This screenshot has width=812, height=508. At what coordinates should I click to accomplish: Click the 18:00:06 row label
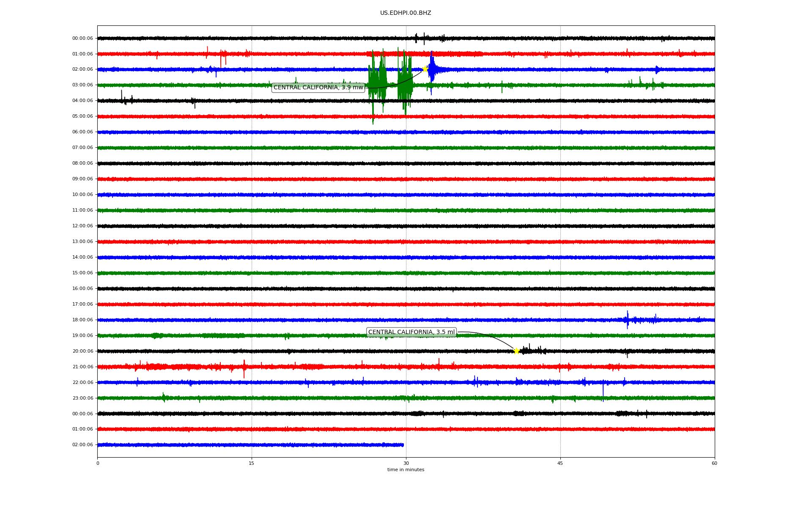click(82, 320)
